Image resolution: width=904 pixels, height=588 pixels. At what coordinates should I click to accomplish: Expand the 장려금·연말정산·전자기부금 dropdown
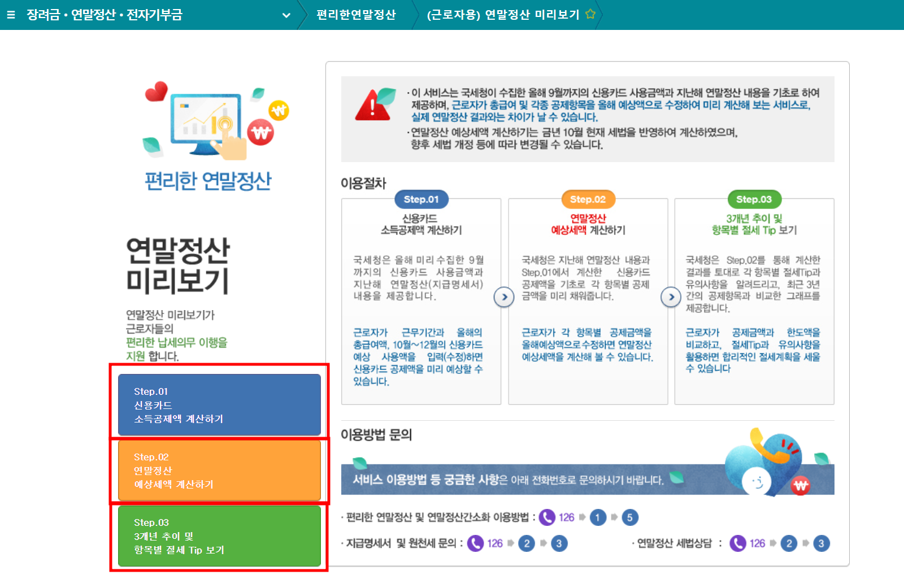click(x=286, y=15)
